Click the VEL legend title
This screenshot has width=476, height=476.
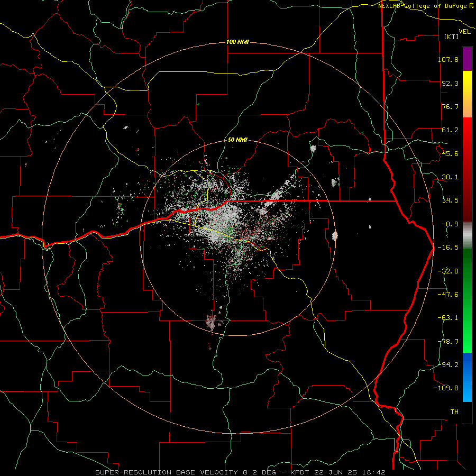coord(464,32)
